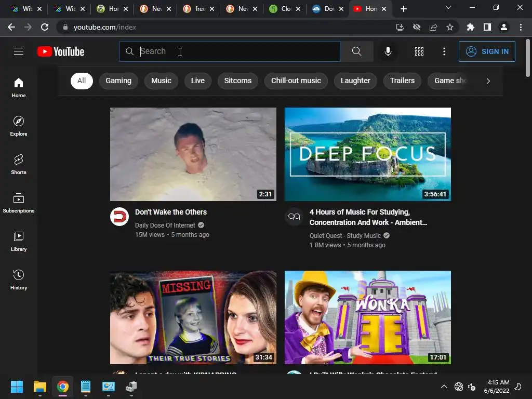Open the 'Don't Wake the Others' title
This screenshot has width=532, height=399.
point(170,212)
